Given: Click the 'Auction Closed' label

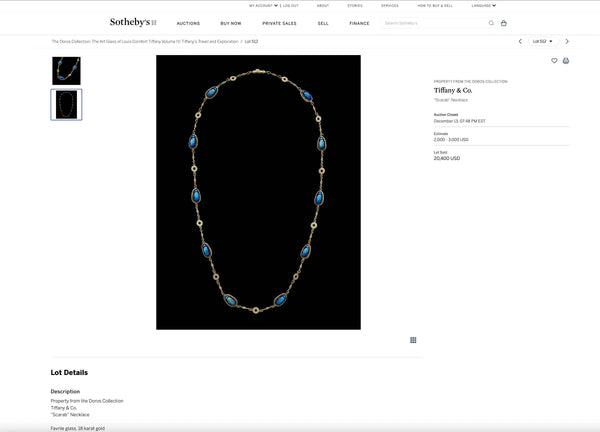Looking at the screenshot, I should tap(446, 115).
